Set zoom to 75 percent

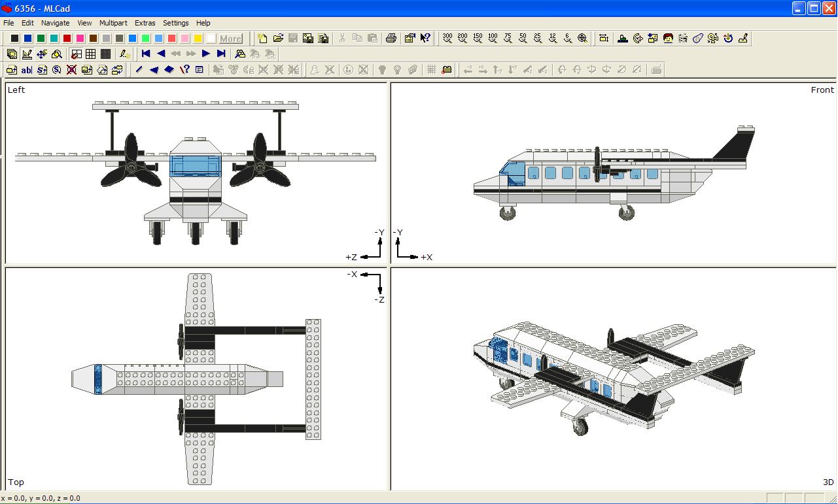tap(508, 39)
